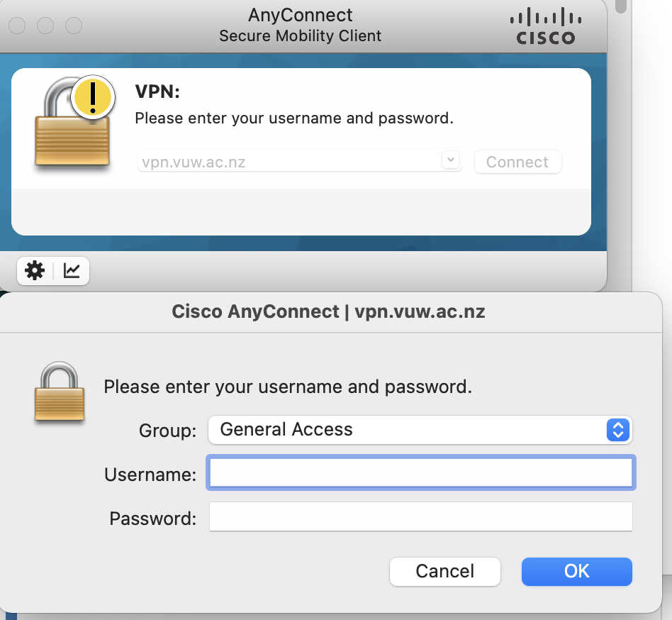Expand the VPN server list arrow
This screenshot has width=672, height=620.
(x=451, y=160)
